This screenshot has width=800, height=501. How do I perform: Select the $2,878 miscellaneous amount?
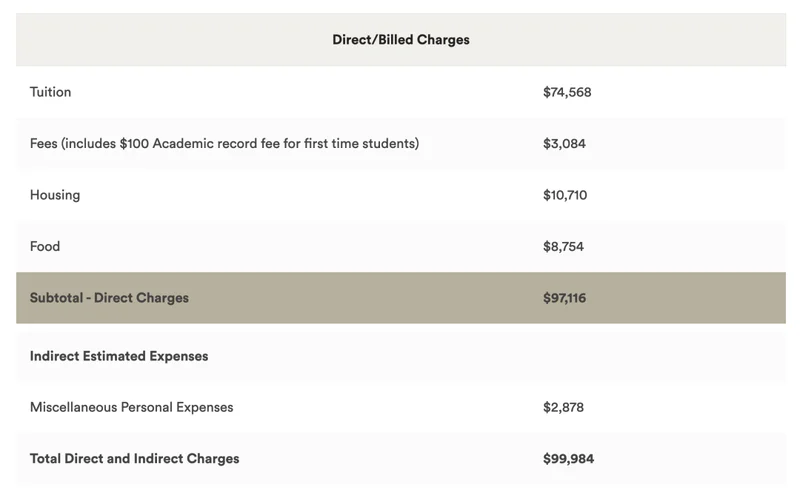pyautogui.click(x=563, y=407)
